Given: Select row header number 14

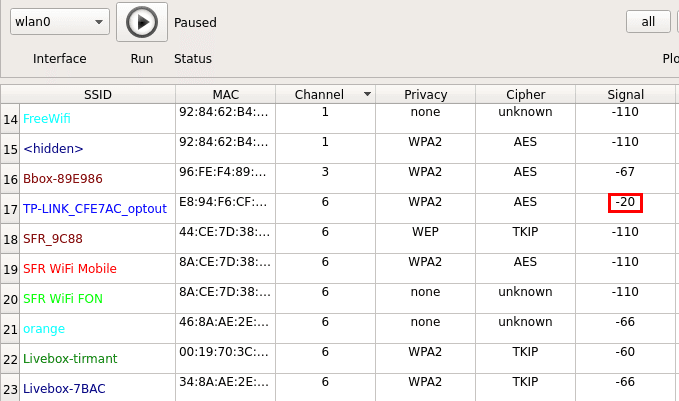Looking at the screenshot, I should [x=10, y=119].
